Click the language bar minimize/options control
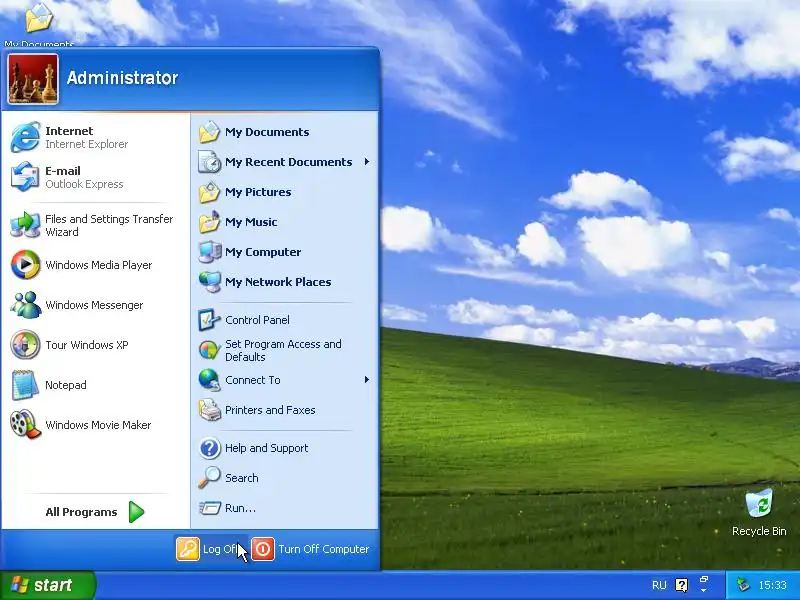This screenshot has height=600, width=800. tap(704, 585)
